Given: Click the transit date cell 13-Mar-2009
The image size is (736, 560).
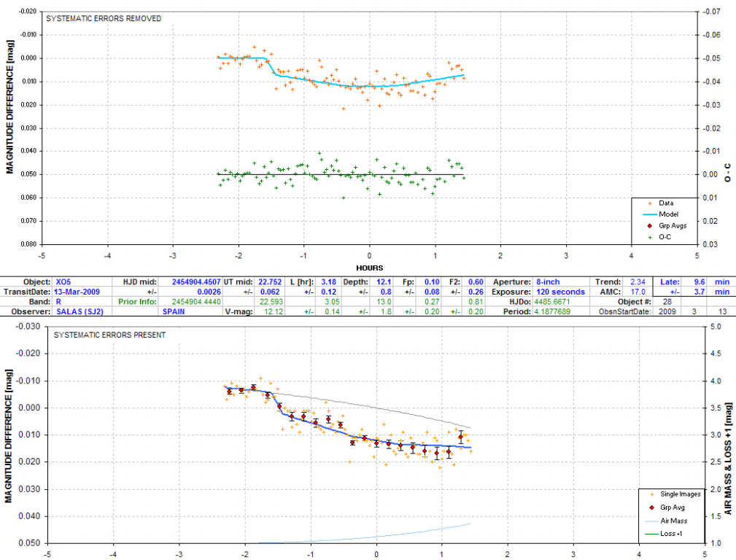Looking at the screenshot, I should [77, 292].
